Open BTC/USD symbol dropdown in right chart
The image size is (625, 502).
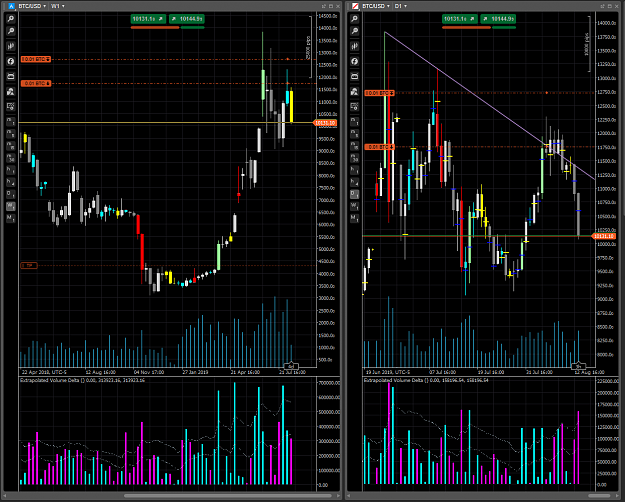(376, 6)
